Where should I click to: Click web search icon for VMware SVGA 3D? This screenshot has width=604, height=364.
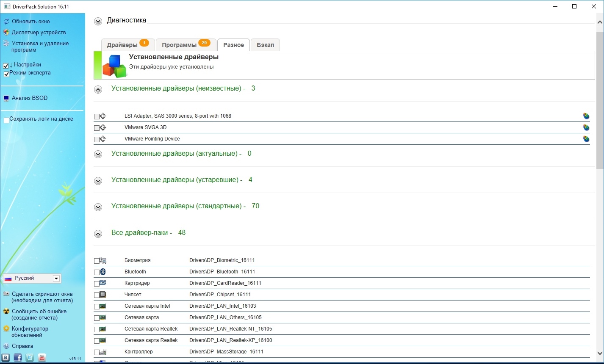pyautogui.click(x=586, y=127)
